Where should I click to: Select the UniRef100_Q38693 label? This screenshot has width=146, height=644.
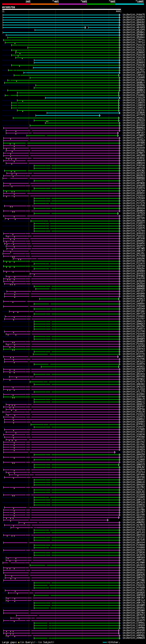134,63
